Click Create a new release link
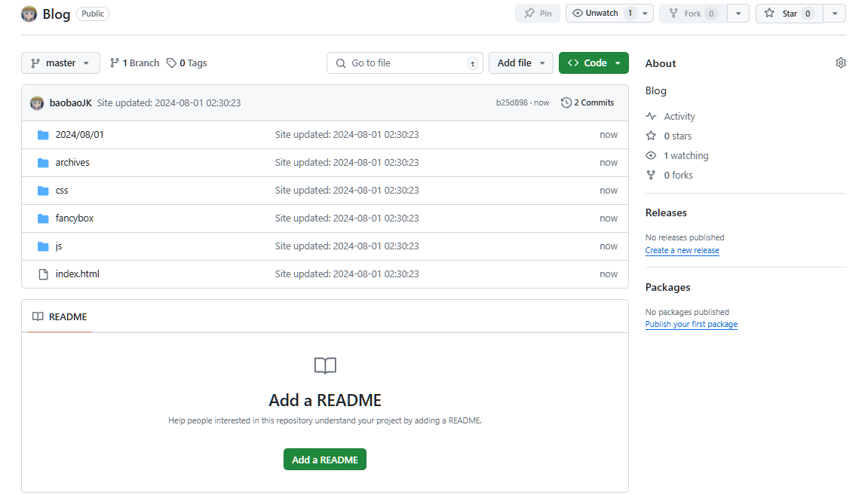868x495 pixels. [x=682, y=250]
